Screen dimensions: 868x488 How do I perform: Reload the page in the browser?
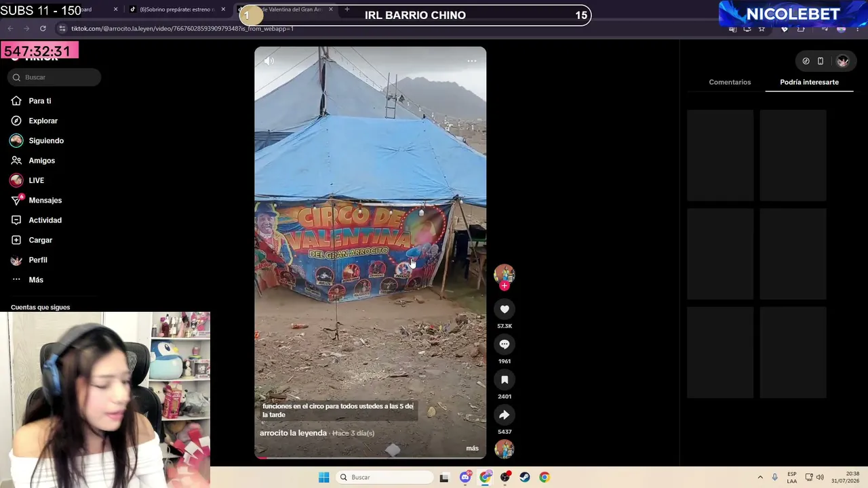click(43, 28)
